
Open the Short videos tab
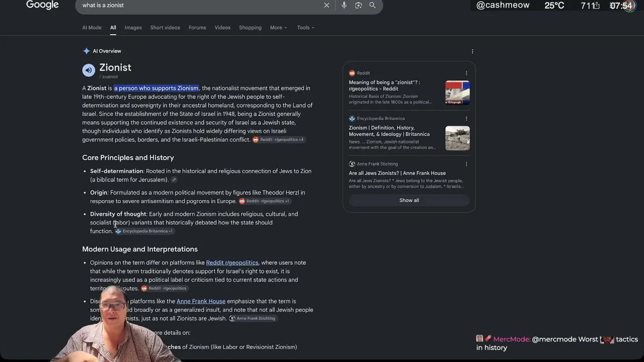165,28
